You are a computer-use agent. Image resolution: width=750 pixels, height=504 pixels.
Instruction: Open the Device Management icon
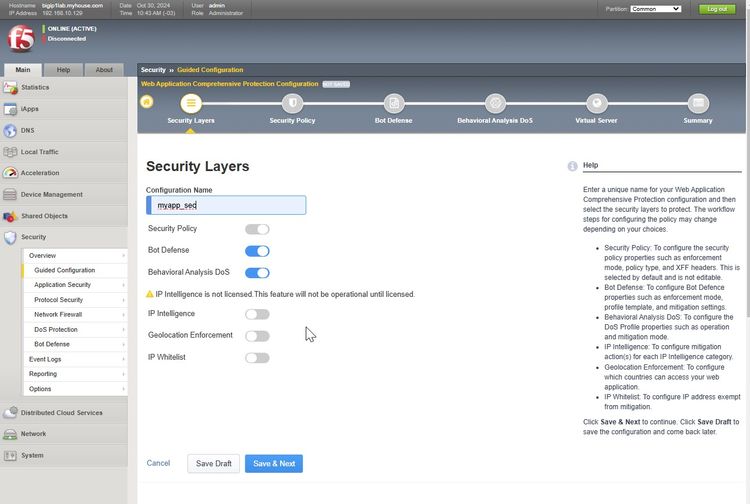(10, 195)
